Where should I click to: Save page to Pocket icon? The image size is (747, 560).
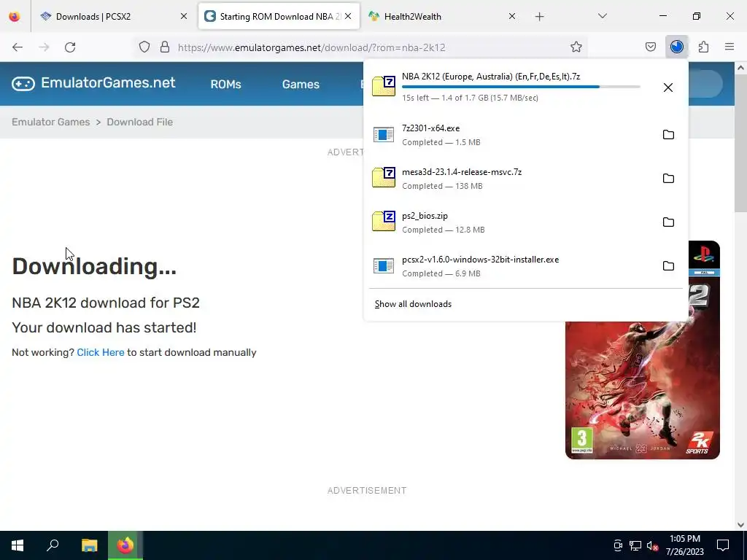click(650, 47)
